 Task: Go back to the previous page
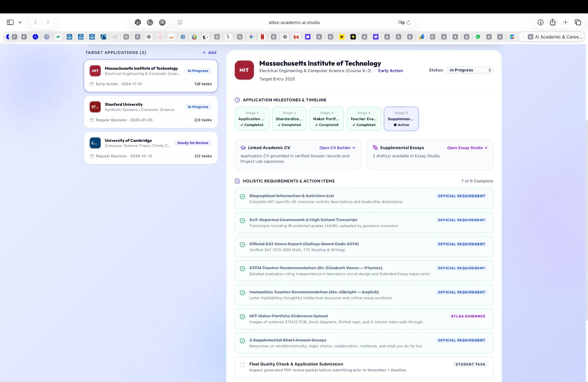[x=36, y=22]
